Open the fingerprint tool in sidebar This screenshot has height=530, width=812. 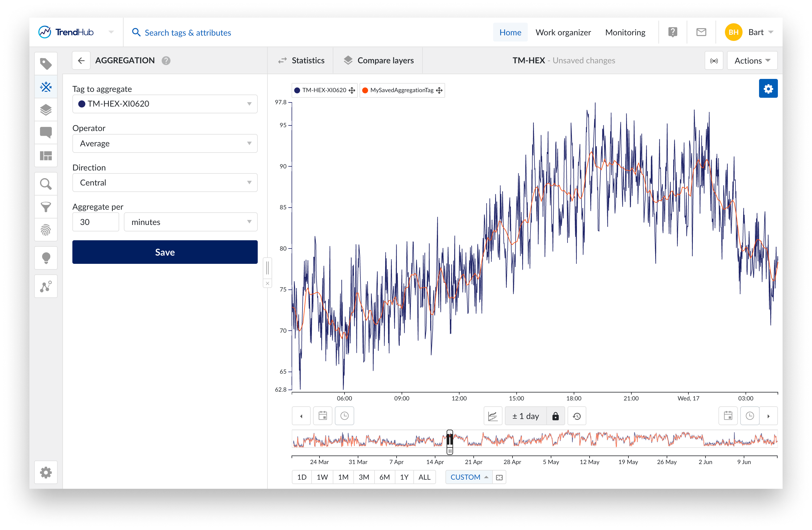pos(46,230)
